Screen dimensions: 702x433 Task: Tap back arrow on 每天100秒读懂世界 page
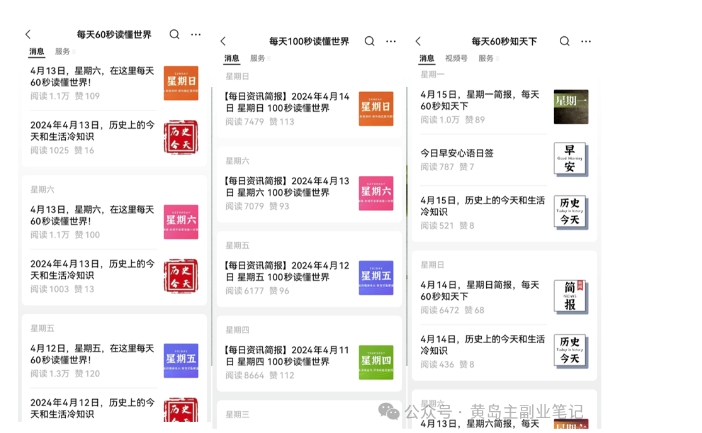(223, 42)
